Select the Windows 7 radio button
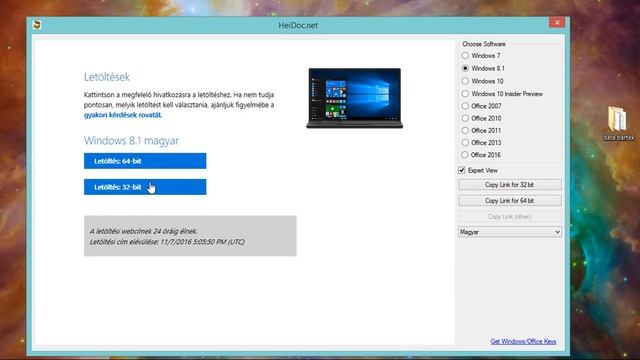 click(x=465, y=56)
